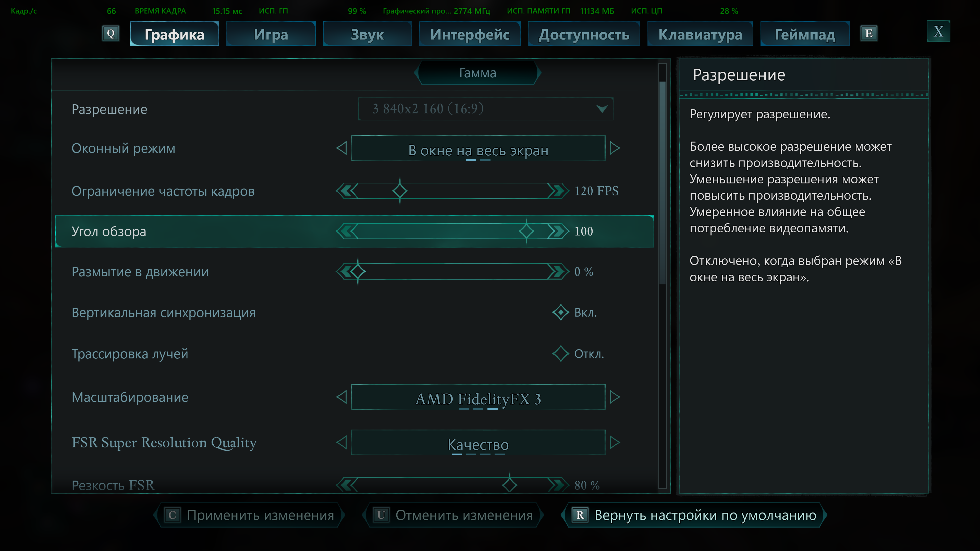Click the Кадр./с overlay counter

pos(23,11)
